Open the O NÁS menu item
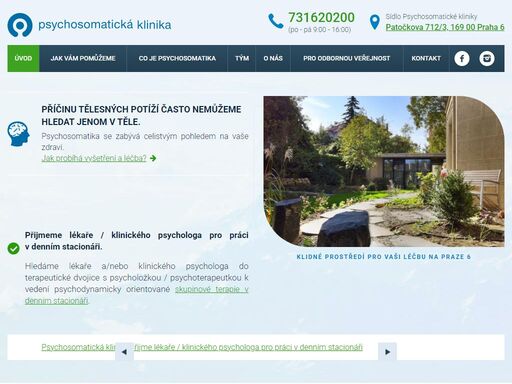Viewport: 512px width, 384px height. pos(273,58)
